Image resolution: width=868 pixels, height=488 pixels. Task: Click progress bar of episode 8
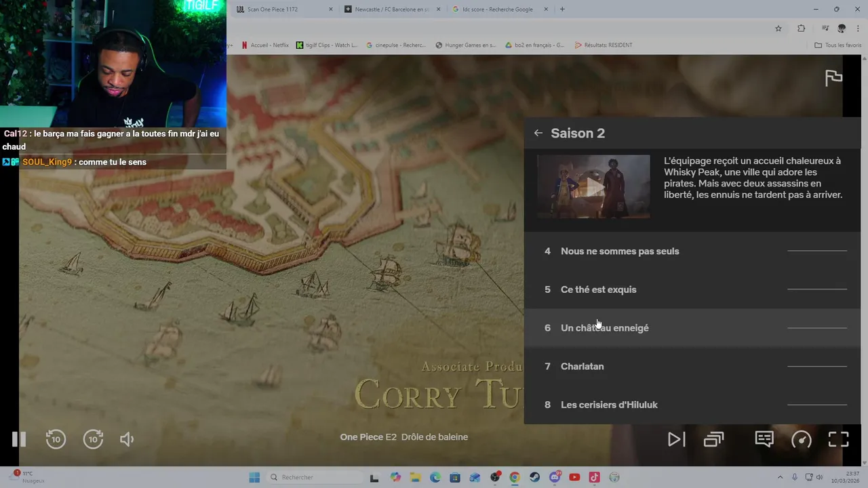pyautogui.click(x=817, y=405)
